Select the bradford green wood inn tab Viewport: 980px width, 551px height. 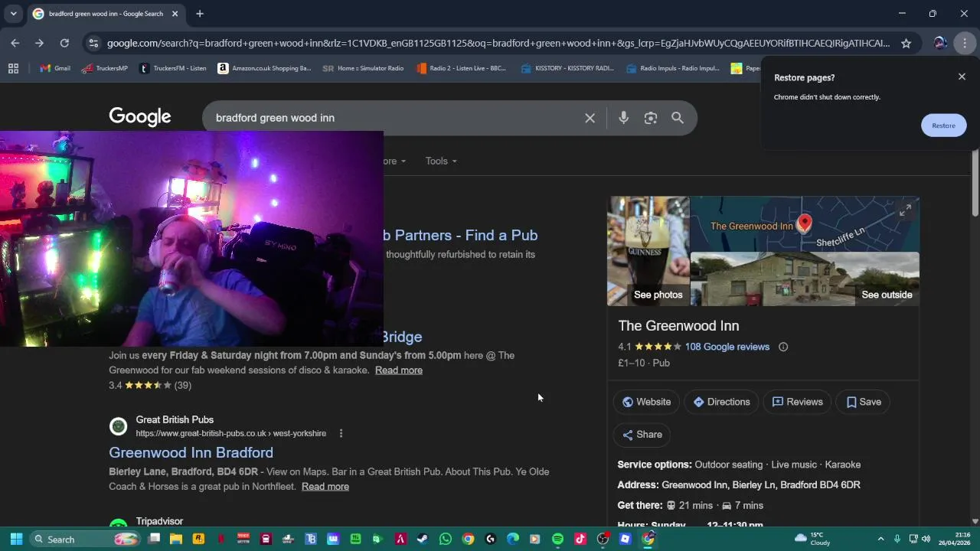coord(106,14)
